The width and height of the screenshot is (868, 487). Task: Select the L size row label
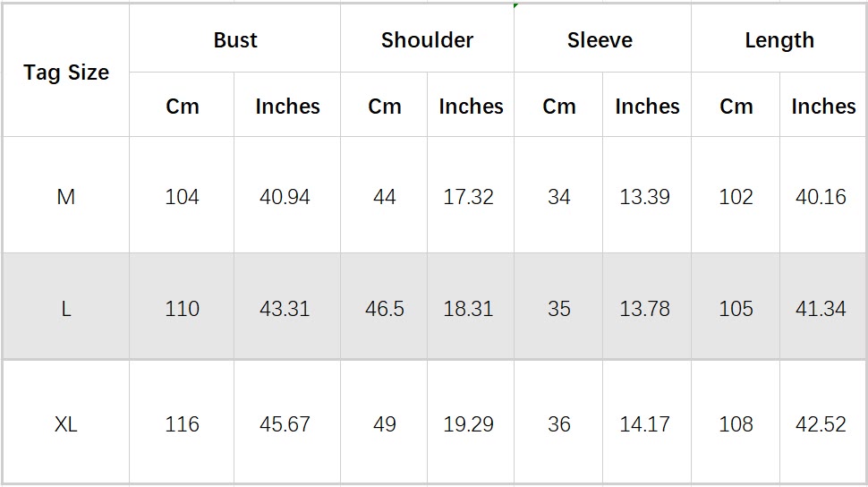(x=66, y=309)
